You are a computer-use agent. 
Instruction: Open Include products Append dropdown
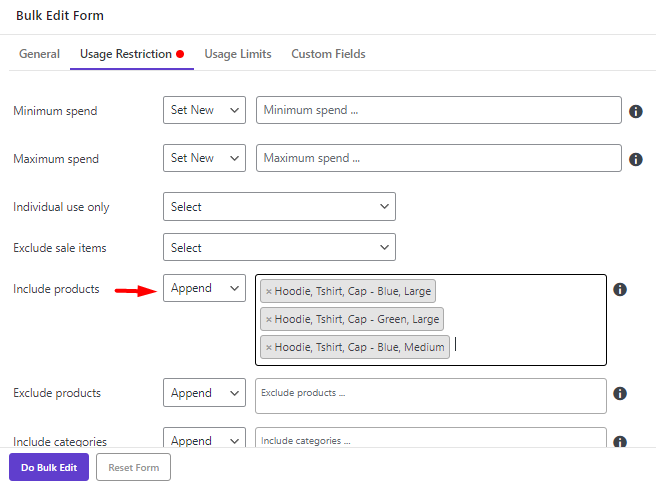click(x=204, y=288)
